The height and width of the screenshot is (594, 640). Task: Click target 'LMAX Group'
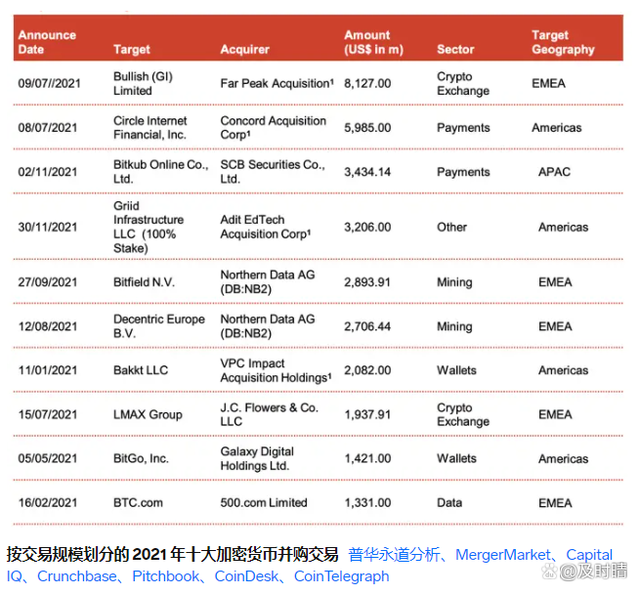[x=147, y=414]
